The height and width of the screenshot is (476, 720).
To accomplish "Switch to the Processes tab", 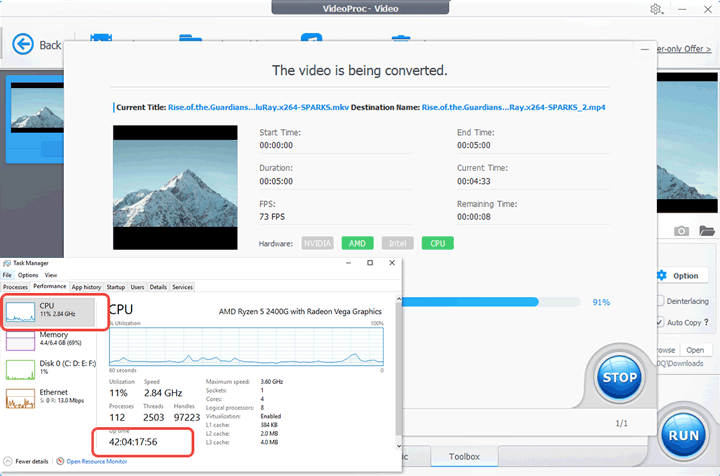I will pyautogui.click(x=15, y=287).
